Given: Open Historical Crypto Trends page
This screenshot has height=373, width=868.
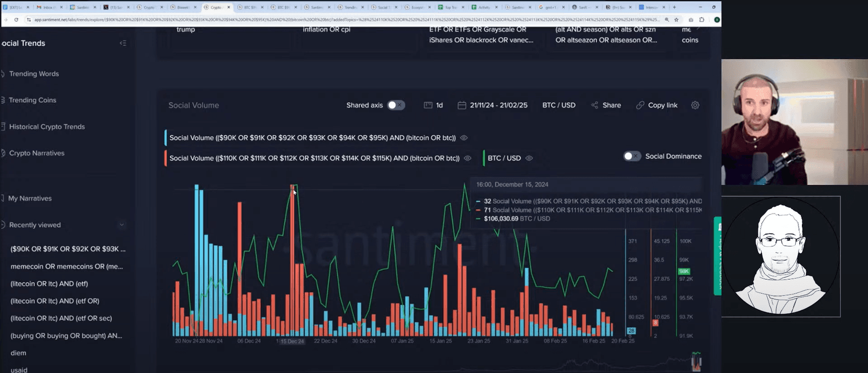Looking at the screenshot, I should point(47,127).
